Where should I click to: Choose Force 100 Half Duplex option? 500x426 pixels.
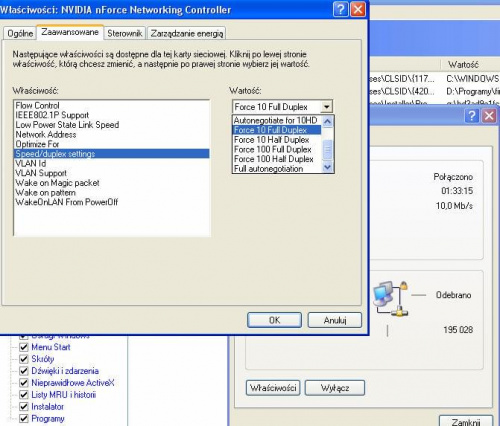tap(276, 159)
